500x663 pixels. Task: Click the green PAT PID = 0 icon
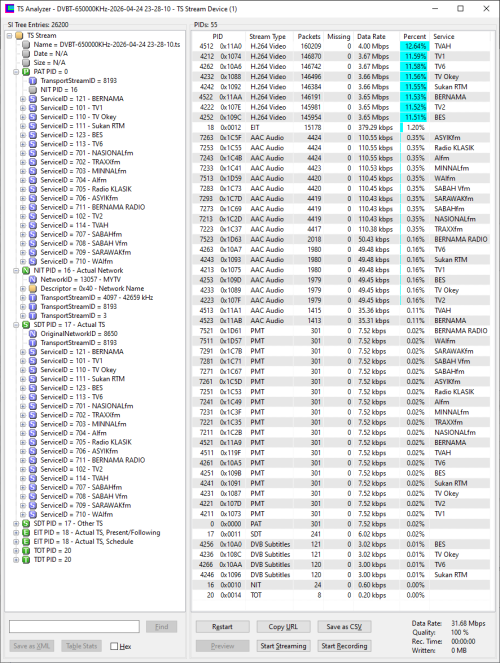click(x=26, y=71)
